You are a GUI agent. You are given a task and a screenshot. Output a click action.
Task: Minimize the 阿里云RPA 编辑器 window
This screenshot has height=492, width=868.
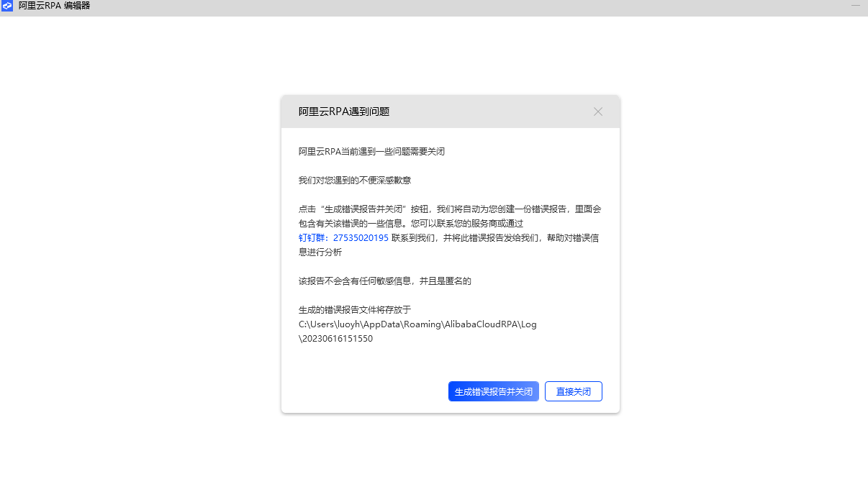[x=856, y=6]
